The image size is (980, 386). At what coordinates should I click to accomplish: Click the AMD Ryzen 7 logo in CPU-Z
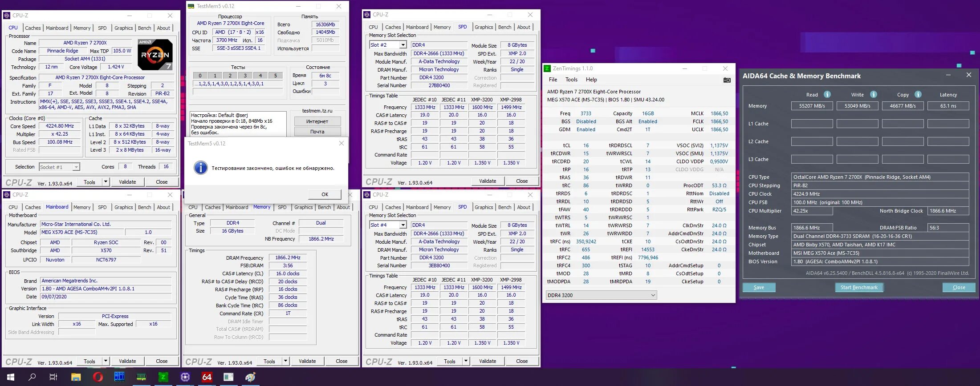pyautogui.click(x=155, y=55)
